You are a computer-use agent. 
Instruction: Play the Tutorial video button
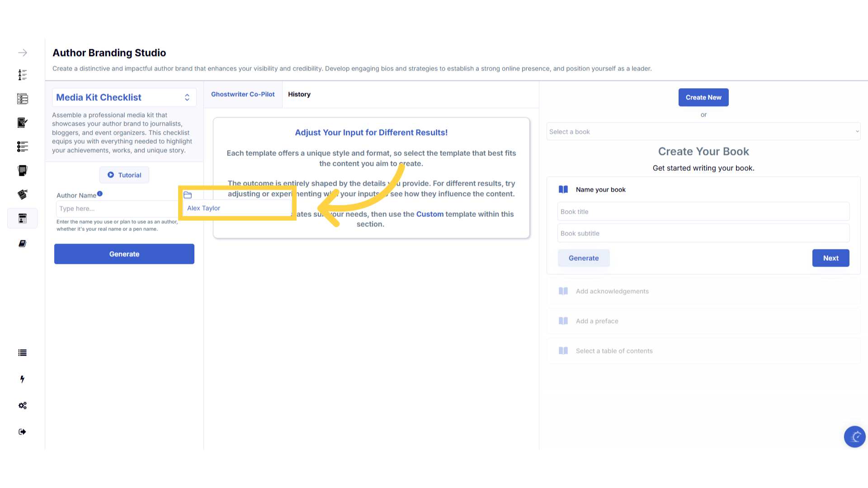(x=124, y=175)
